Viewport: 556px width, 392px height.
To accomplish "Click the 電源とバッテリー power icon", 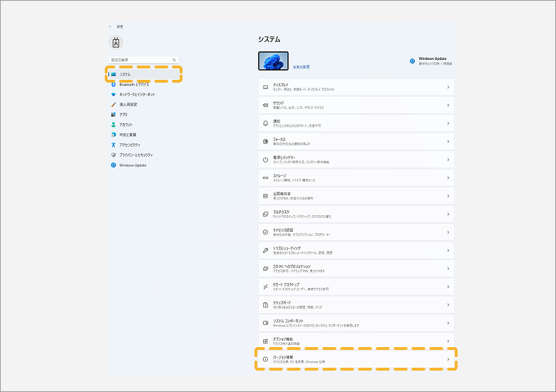I will click(x=266, y=160).
